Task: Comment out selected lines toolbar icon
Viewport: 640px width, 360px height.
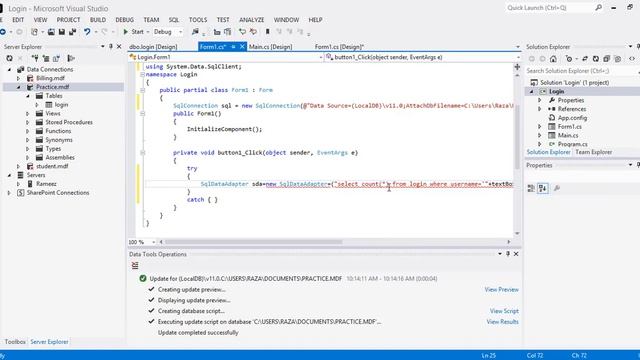Action: pos(217,32)
